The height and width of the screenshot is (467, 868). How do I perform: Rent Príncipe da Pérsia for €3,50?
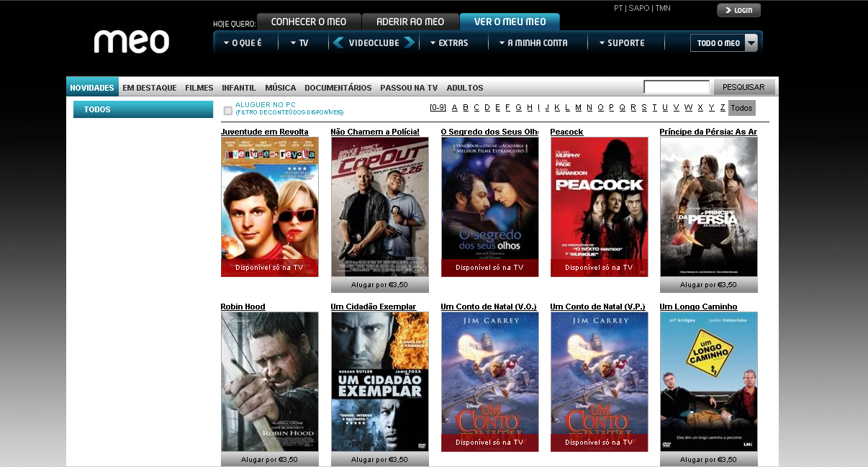pos(709,285)
